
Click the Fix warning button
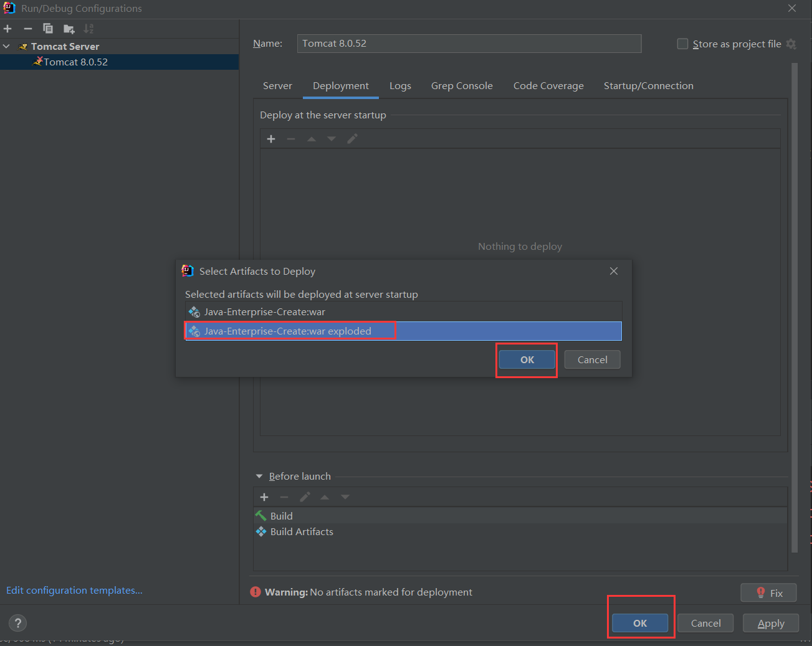tap(768, 593)
